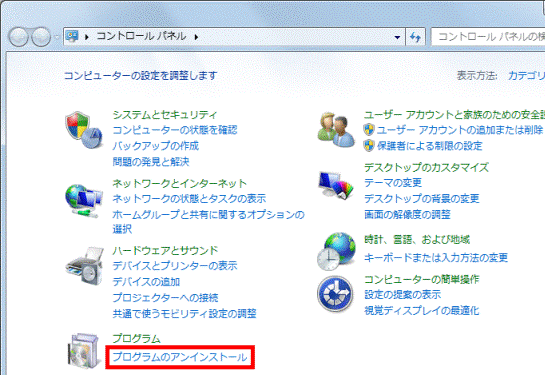
Task: Click the Programs box icon
Action: (x=84, y=351)
